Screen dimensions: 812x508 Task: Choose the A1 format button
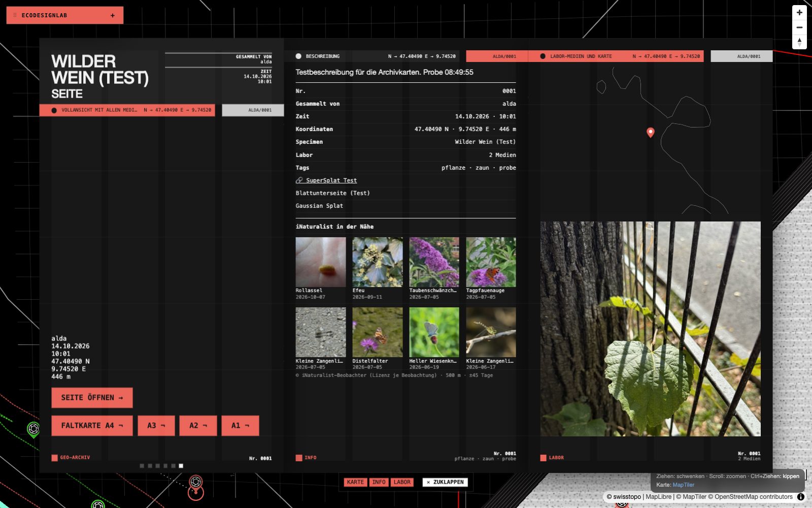click(240, 426)
